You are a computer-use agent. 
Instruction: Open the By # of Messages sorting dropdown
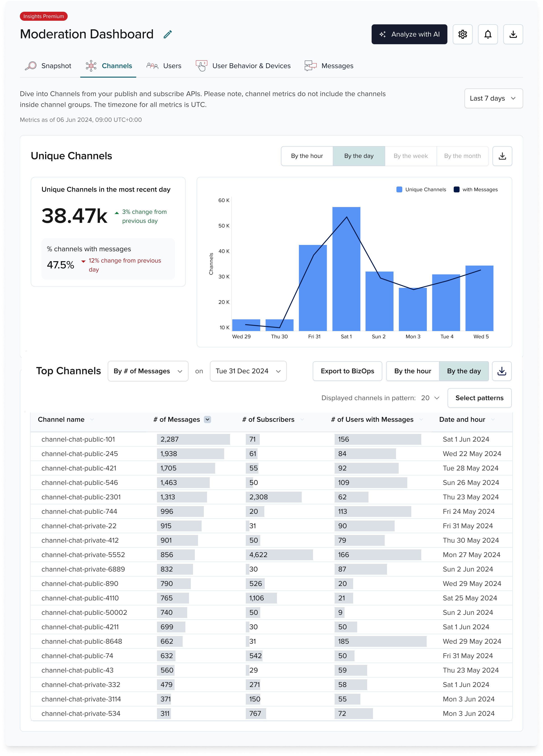click(x=148, y=371)
